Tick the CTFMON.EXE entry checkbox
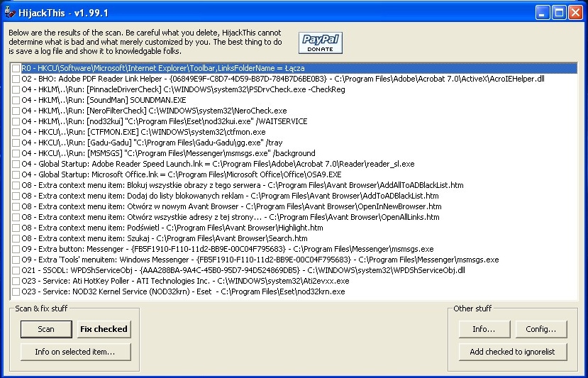 [16, 132]
